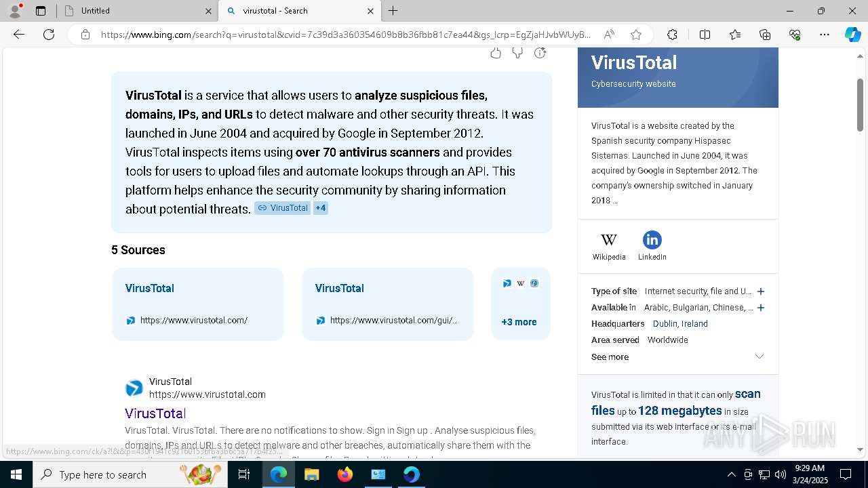Click the browser Back arrow

(x=19, y=35)
